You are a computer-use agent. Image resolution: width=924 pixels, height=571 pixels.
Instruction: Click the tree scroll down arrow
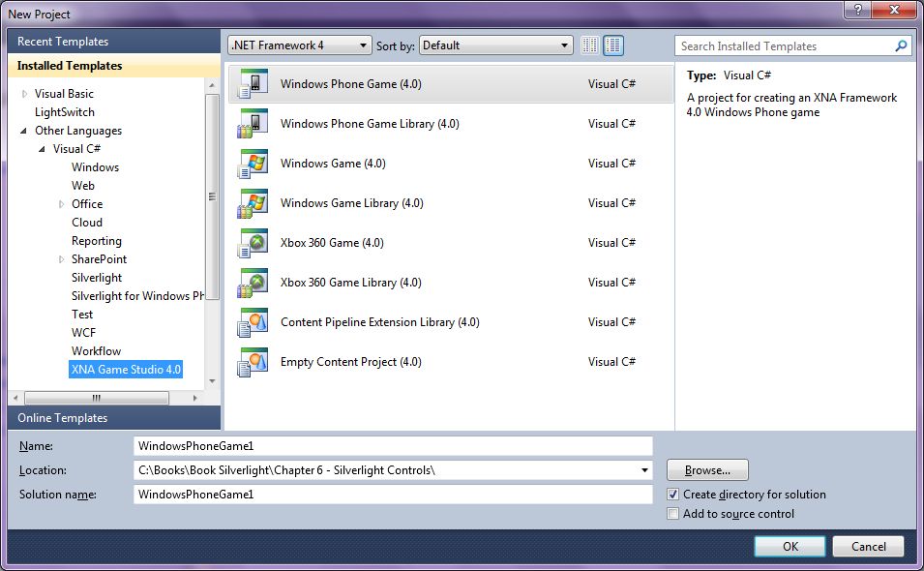tap(212, 381)
